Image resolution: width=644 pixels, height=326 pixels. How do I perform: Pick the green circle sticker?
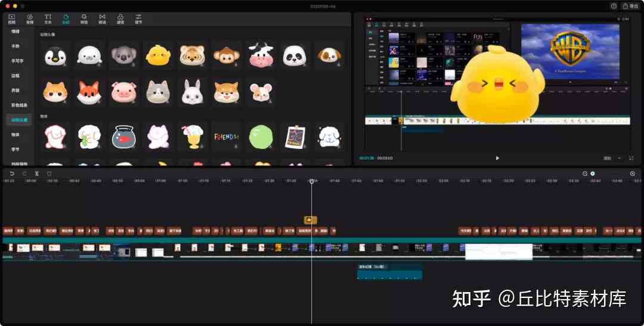pos(261,136)
